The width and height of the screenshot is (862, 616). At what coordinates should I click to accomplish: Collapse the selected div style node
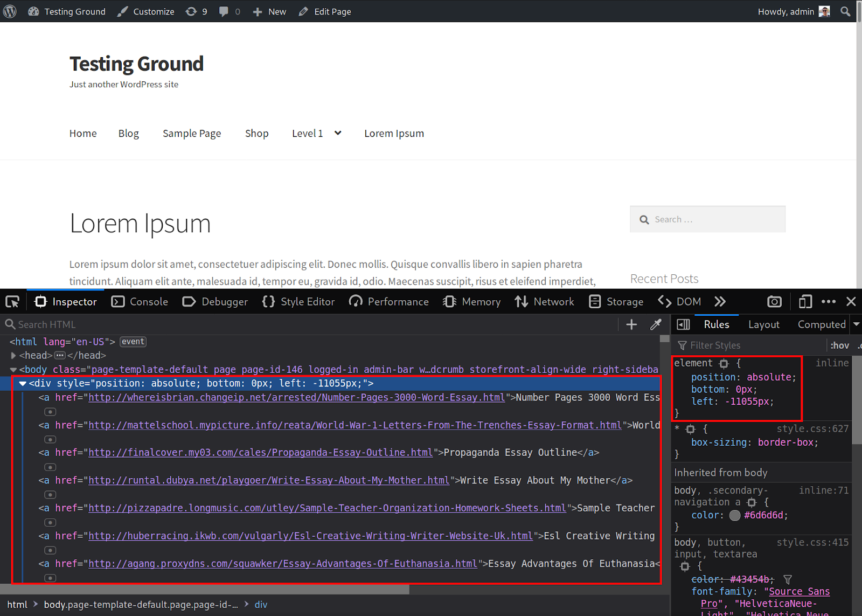(x=23, y=384)
